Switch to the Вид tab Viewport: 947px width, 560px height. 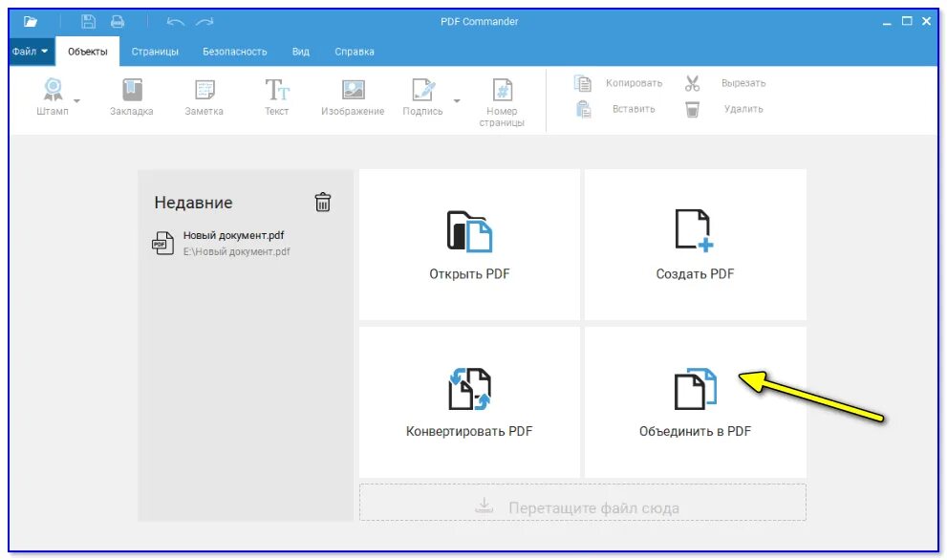[x=301, y=52]
